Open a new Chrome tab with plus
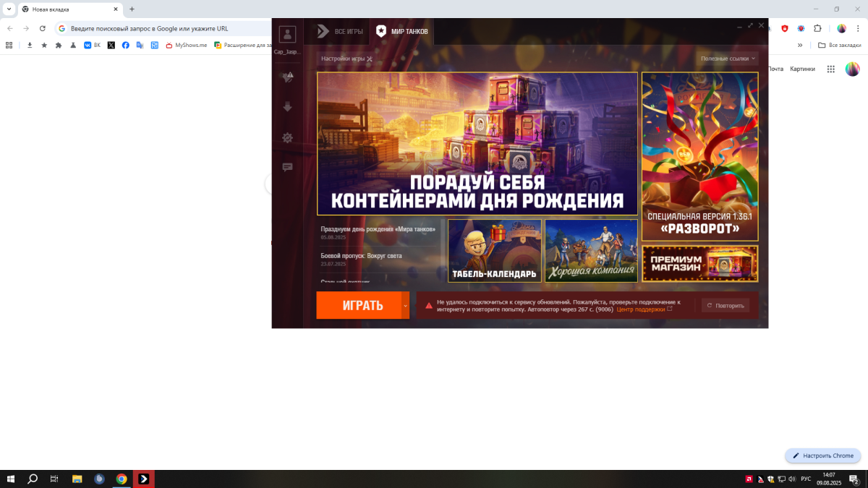The height and width of the screenshot is (488, 868). tap(132, 9)
